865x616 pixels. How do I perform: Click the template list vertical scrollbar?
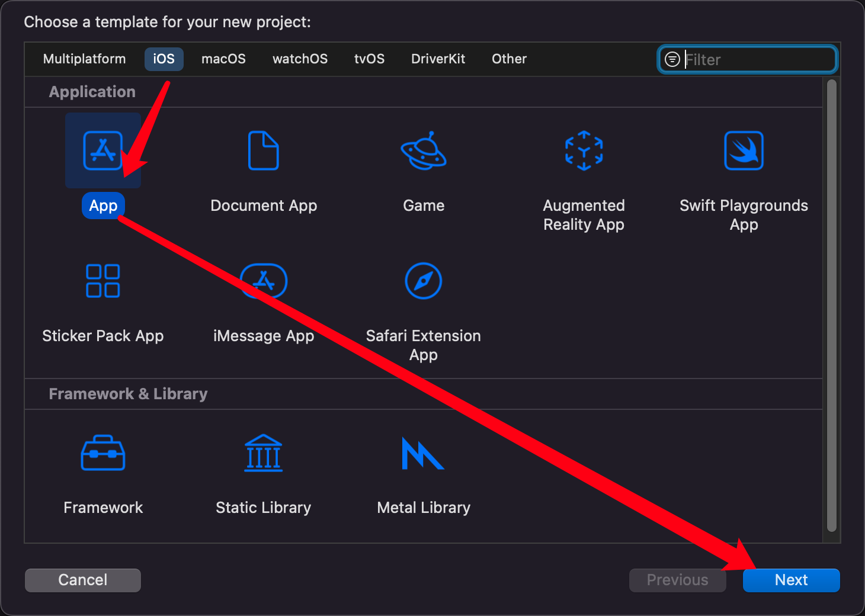832,306
